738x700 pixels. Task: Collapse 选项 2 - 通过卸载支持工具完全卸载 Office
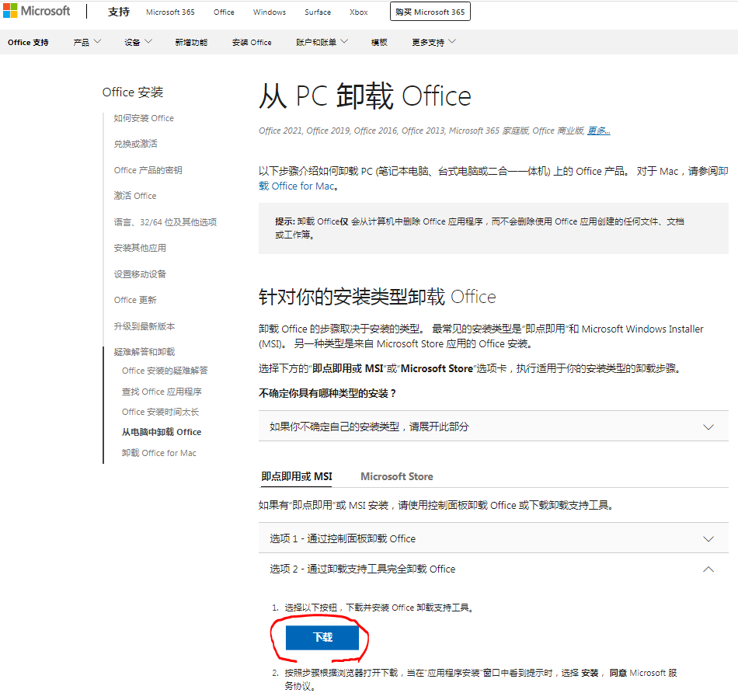point(493,569)
